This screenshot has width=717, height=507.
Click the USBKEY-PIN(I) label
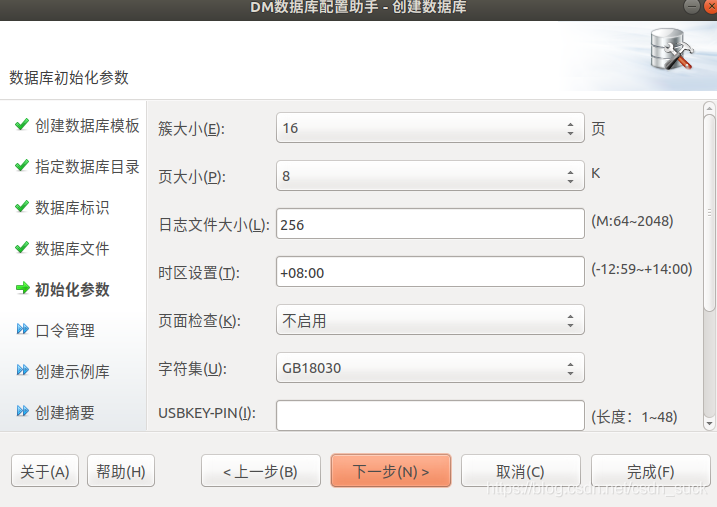[207, 413]
